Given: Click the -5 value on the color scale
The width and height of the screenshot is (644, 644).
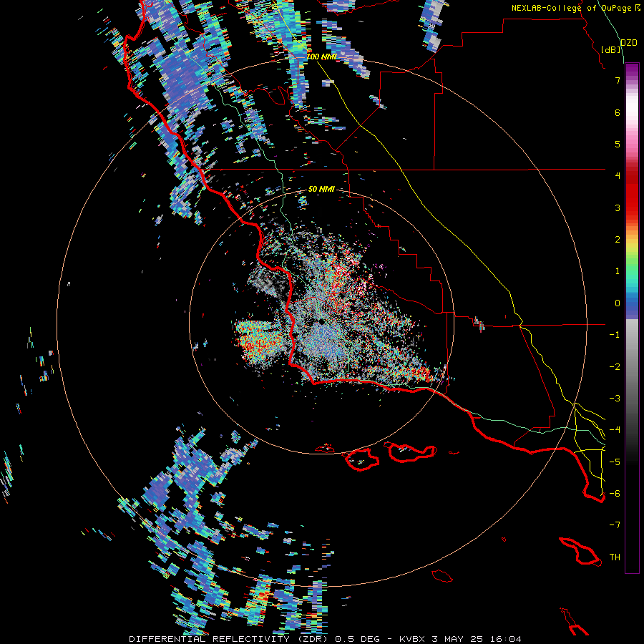Looking at the screenshot, I should pos(615,462).
